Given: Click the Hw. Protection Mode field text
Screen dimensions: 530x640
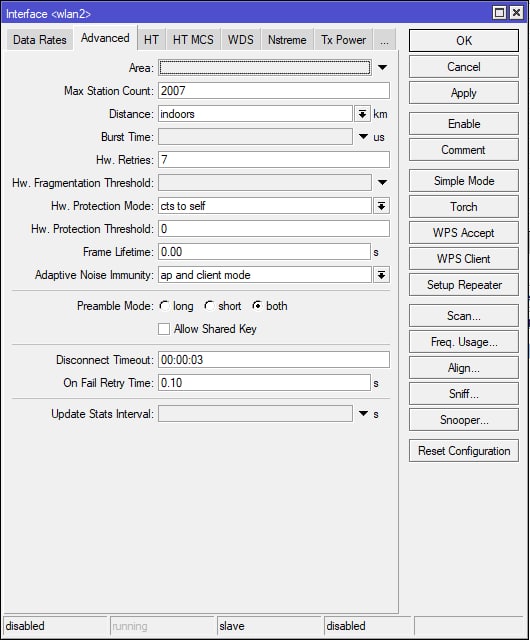Looking at the screenshot, I should 265,206.
